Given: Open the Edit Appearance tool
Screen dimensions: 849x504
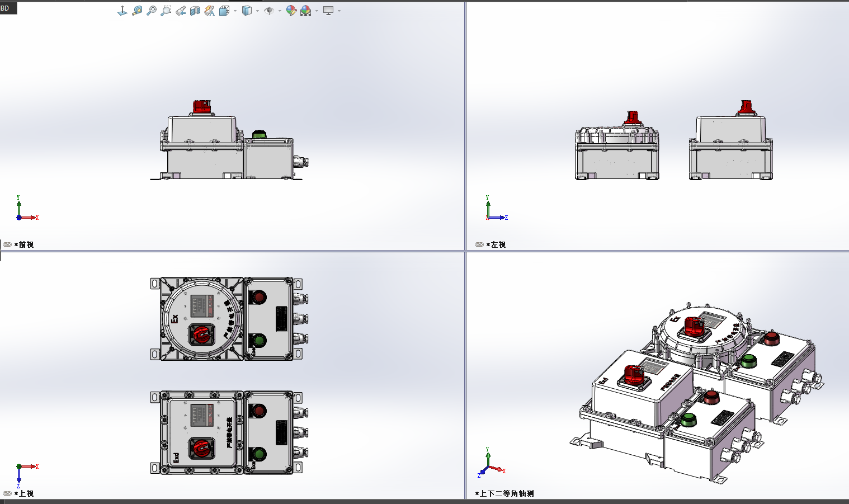Looking at the screenshot, I should (291, 11).
